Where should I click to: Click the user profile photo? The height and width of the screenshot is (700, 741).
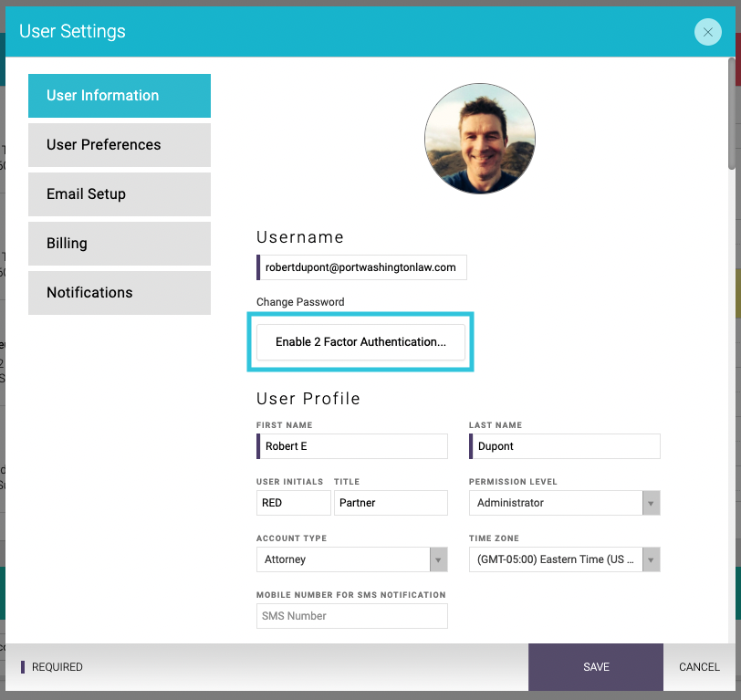click(x=480, y=139)
